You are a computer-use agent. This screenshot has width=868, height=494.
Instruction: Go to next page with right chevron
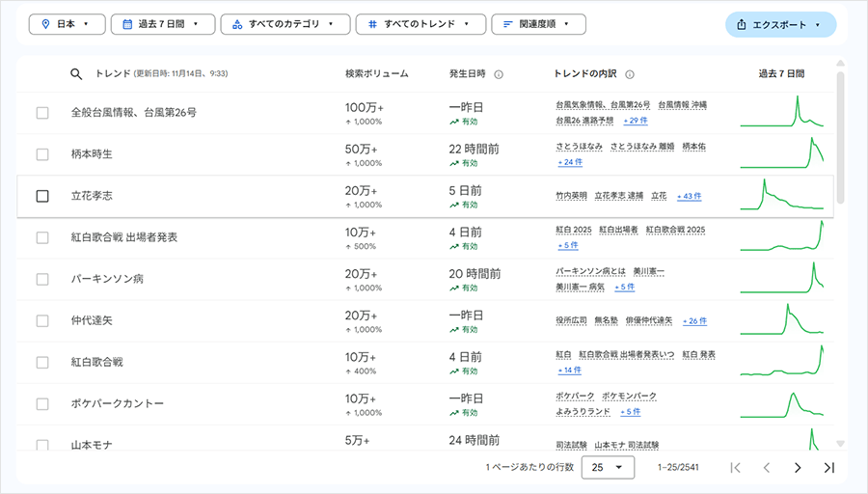[797, 468]
